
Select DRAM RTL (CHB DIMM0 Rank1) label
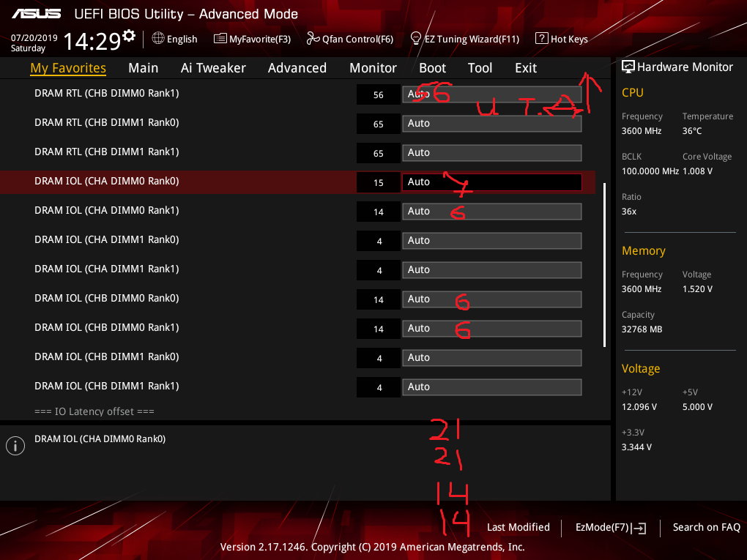(107, 94)
